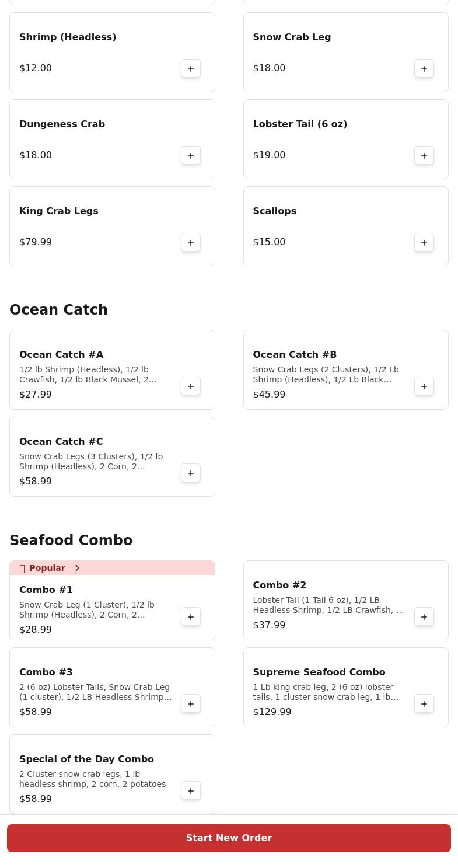458x868 pixels.
Task: View the King Crab Legs item card
Action: point(93,226)
